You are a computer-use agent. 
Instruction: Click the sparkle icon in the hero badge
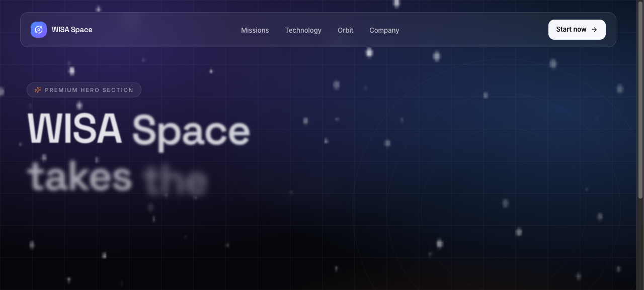(x=38, y=90)
